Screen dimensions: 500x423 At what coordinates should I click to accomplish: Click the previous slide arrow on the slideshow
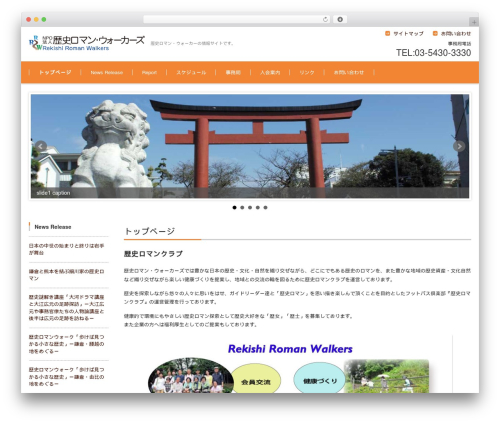tap(41, 146)
